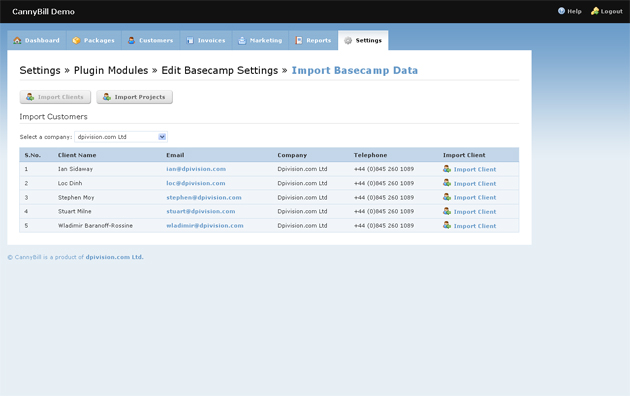This screenshot has width=630, height=396.
Task: Click the Marketing tab icon
Action: coord(242,41)
